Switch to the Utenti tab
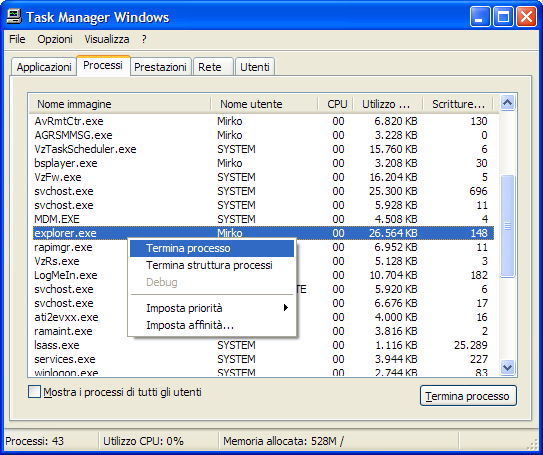The width and height of the screenshot is (543, 455). tap(255, 67)
